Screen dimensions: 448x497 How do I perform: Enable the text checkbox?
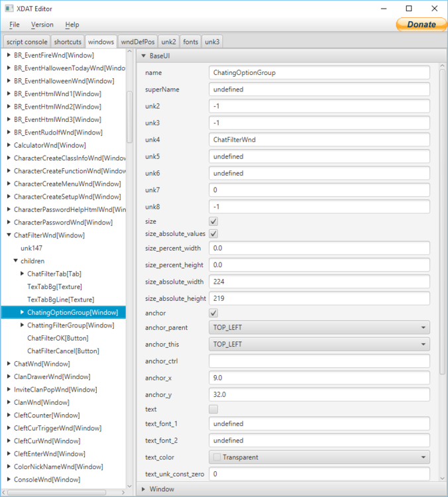pyautogui.click(x=213, y=410)
